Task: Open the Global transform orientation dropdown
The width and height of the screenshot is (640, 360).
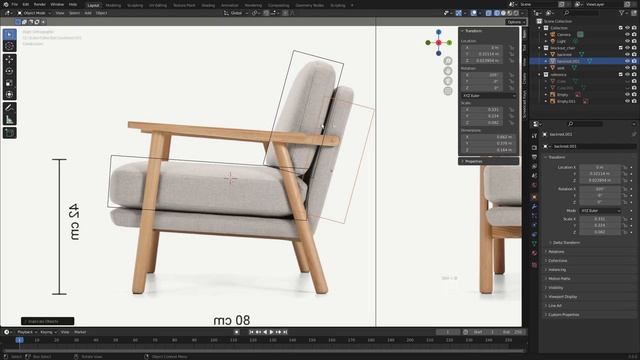Action: 236,13
